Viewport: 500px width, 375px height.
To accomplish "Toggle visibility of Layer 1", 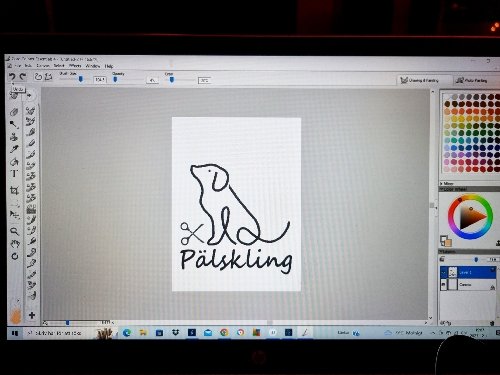I will pos(443,273).
